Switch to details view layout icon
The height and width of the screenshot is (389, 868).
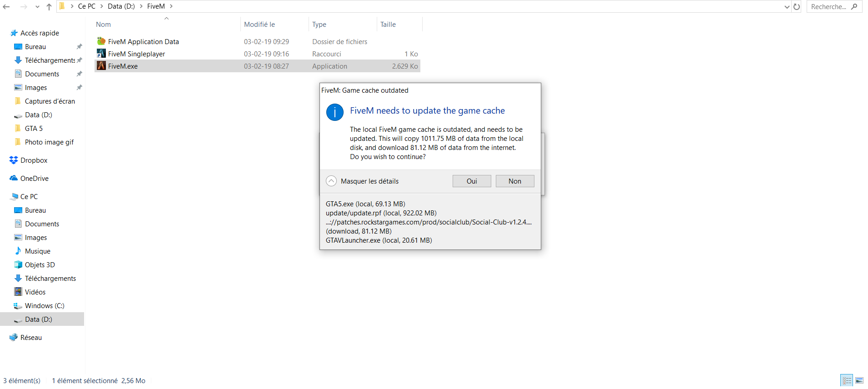click(x=847, y=380)
